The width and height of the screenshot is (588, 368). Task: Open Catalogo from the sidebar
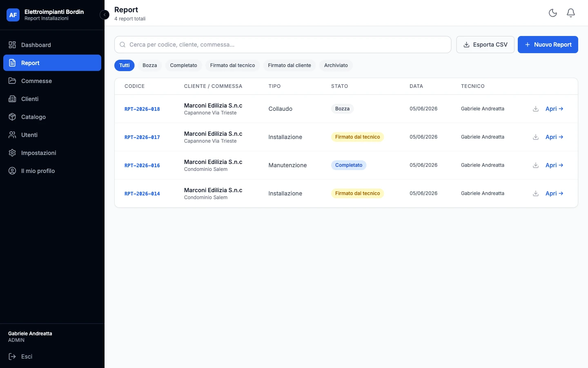[x=52, y=117]
